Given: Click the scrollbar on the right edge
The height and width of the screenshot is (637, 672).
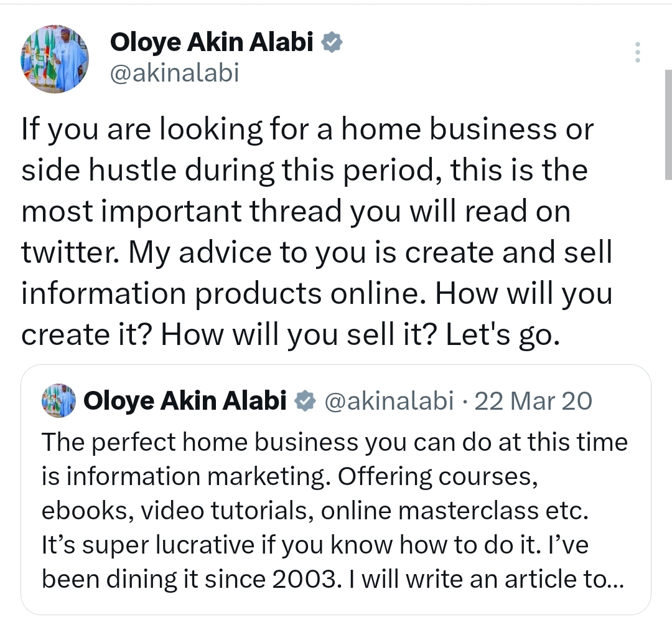Looking at the screenshot, I should (667, 125).
